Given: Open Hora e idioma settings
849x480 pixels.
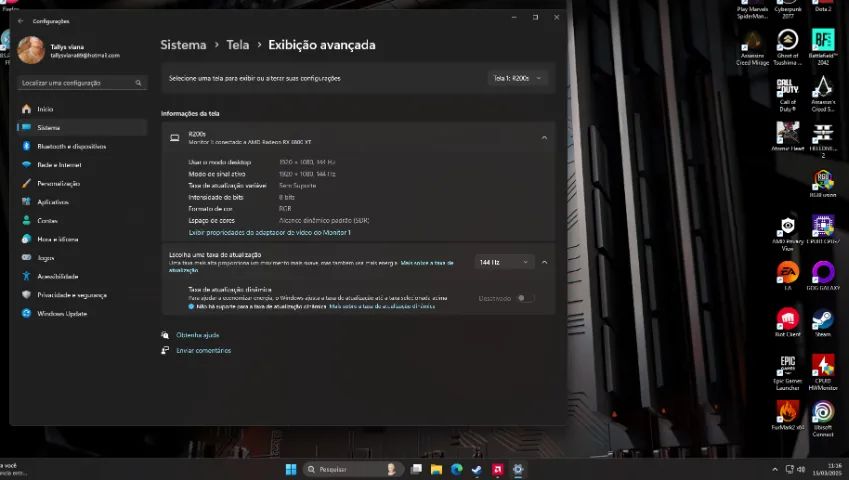Looking at the screenshot, I should coord(82,239).
